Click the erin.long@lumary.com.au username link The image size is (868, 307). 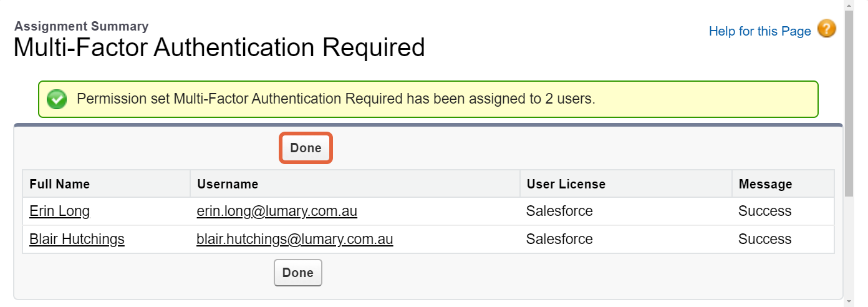pos(277,211)
